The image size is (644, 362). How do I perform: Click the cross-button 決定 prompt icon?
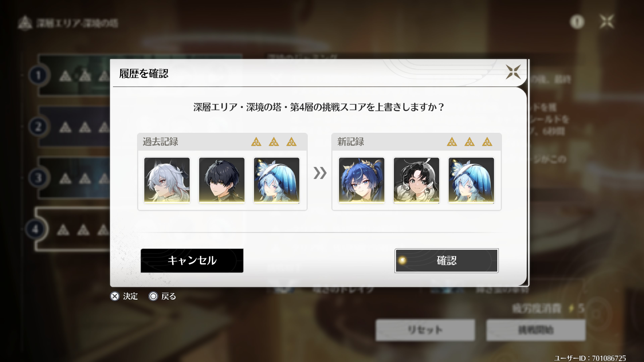point(115,296)
